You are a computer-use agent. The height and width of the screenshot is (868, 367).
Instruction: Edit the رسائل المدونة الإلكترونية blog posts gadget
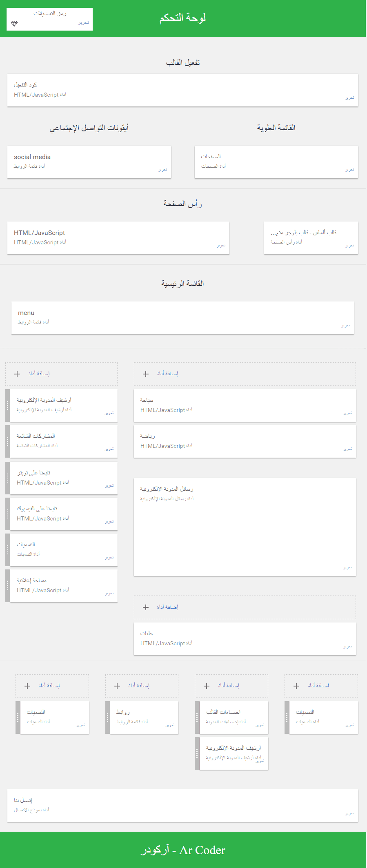coord(347,567)
